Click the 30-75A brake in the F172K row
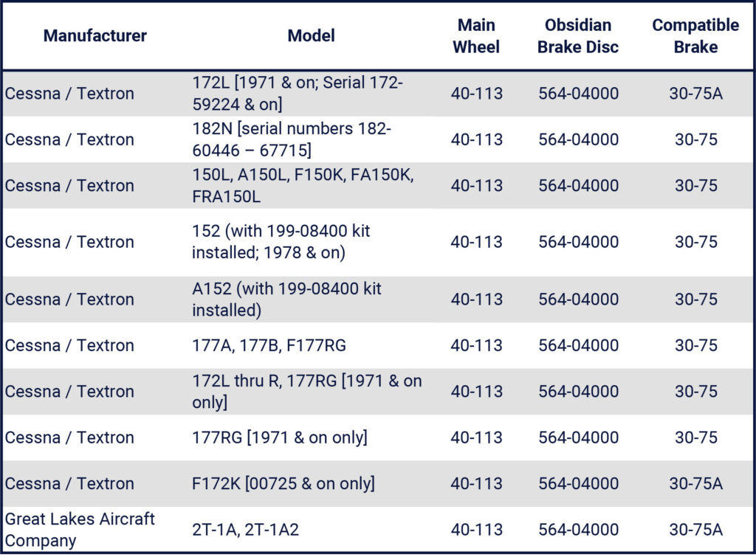756x557 pixels. (695, 483)
